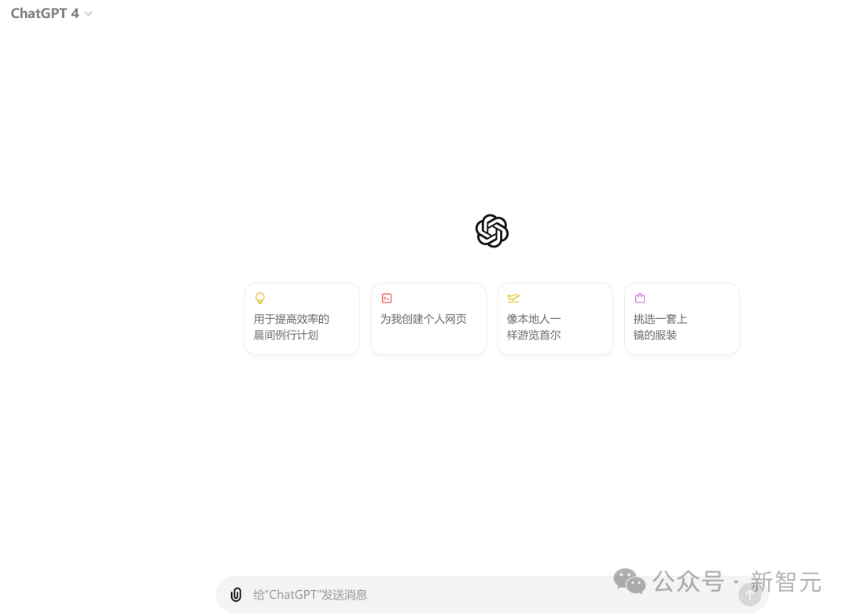
Task: Choose the 为我创建个人网页 suggestion
Action: [x=429, y=319]
